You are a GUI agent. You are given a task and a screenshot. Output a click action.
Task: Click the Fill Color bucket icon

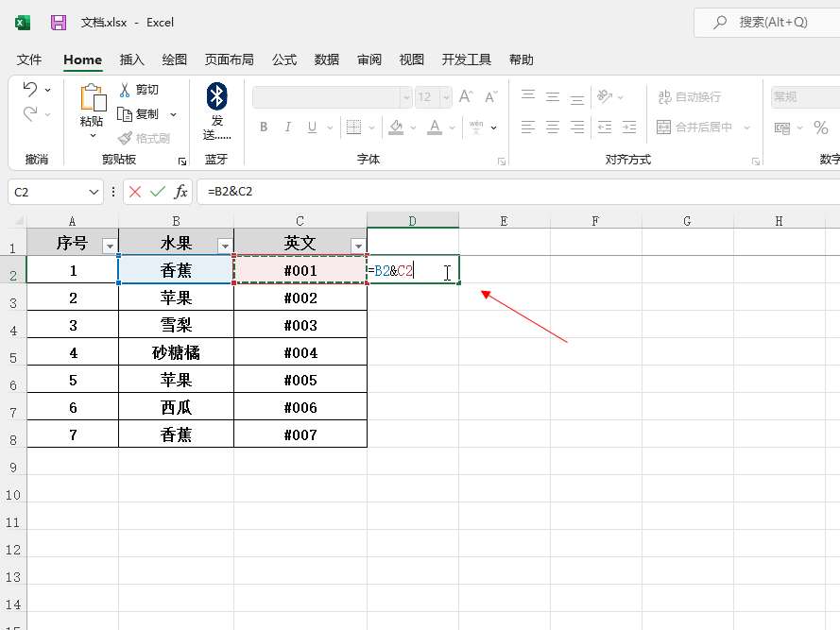(x=397, y=127)
